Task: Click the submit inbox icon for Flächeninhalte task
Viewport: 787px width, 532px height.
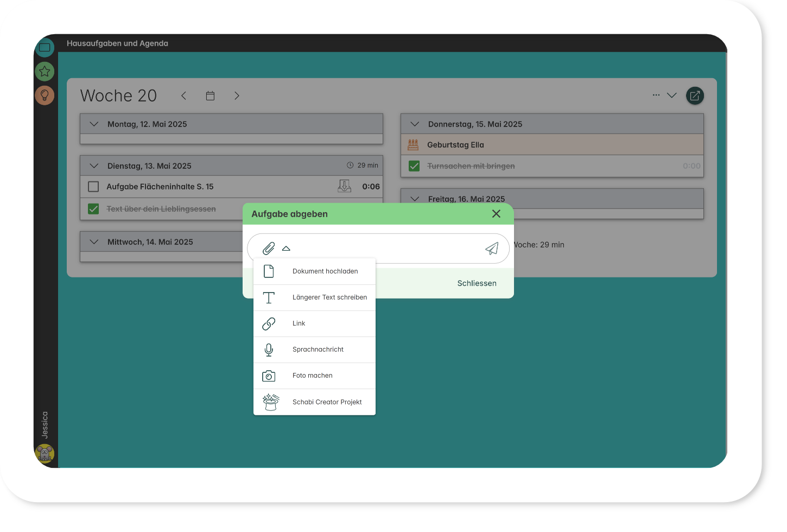Action: tap(344, 187)
